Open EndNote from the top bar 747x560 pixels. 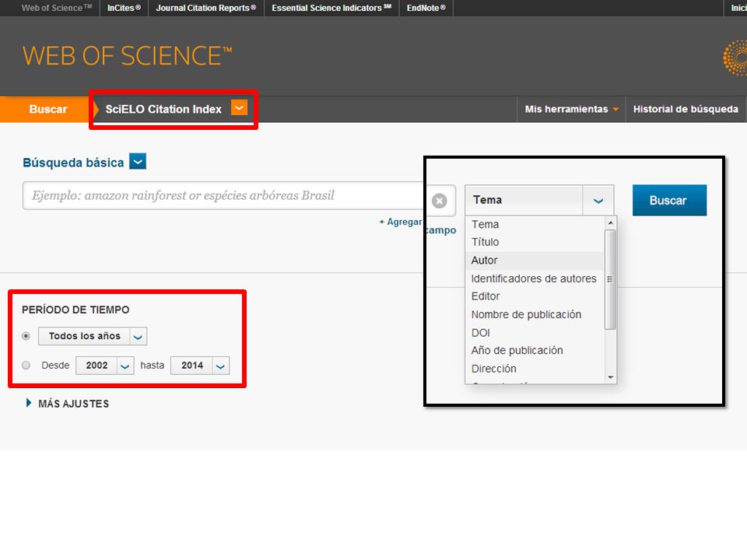pyautogui.click(x=426, y=8)
